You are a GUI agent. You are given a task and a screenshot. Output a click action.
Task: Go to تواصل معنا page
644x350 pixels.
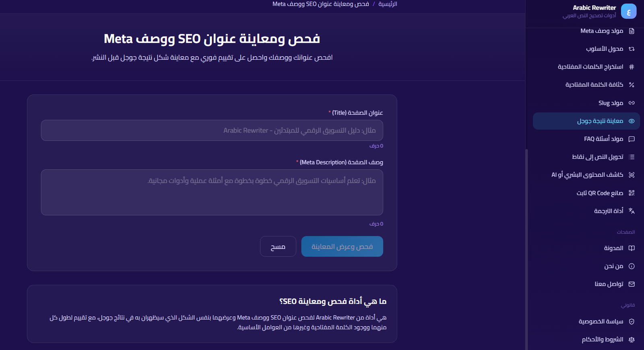point(586,284)
